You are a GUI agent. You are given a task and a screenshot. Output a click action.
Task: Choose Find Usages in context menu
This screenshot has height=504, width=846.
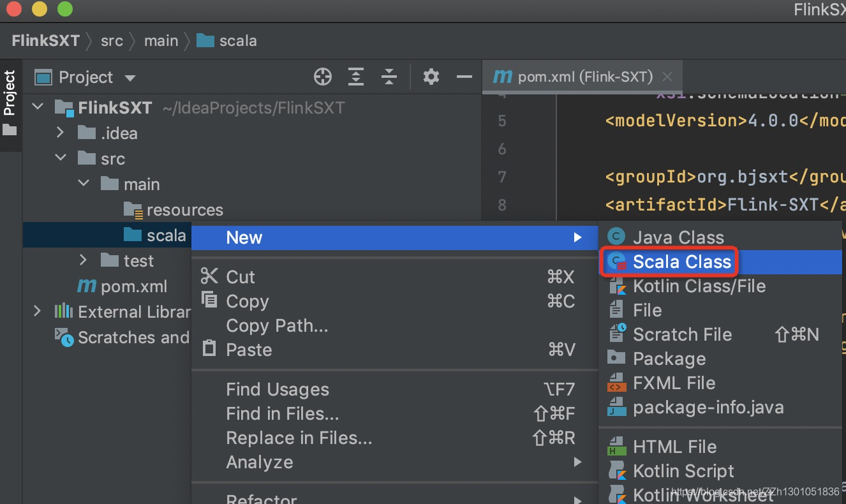[394, 389]
